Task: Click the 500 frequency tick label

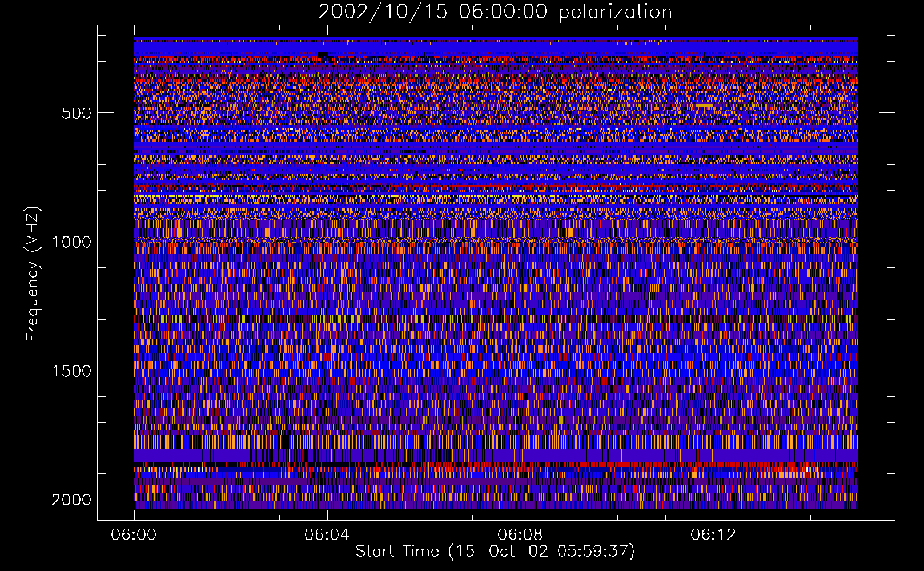Action: 77,113
